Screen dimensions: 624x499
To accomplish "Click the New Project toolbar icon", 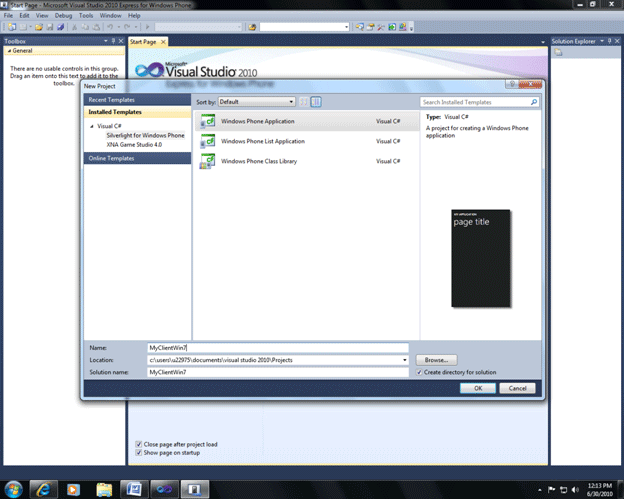I will click(12, 27).
